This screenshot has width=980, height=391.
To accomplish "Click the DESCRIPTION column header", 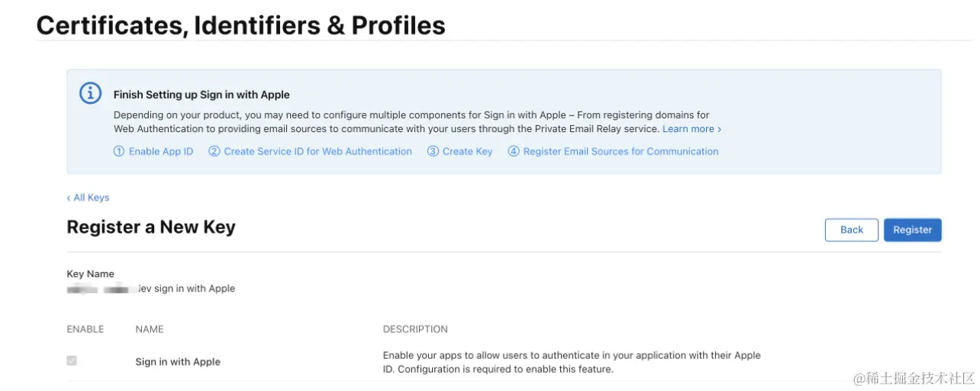I will [415, 329].
